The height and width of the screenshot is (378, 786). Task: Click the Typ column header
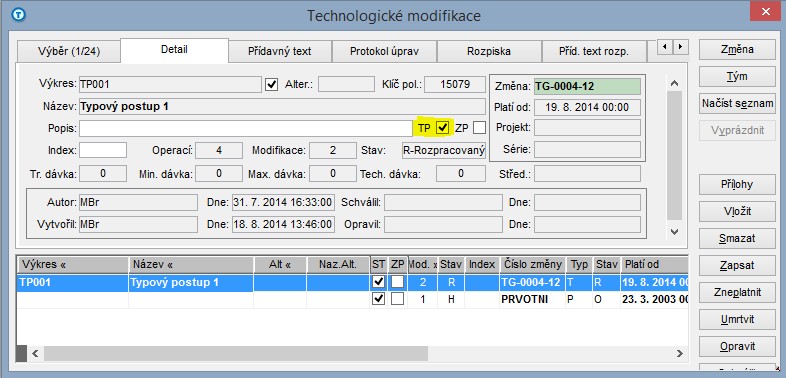point(579,264)
